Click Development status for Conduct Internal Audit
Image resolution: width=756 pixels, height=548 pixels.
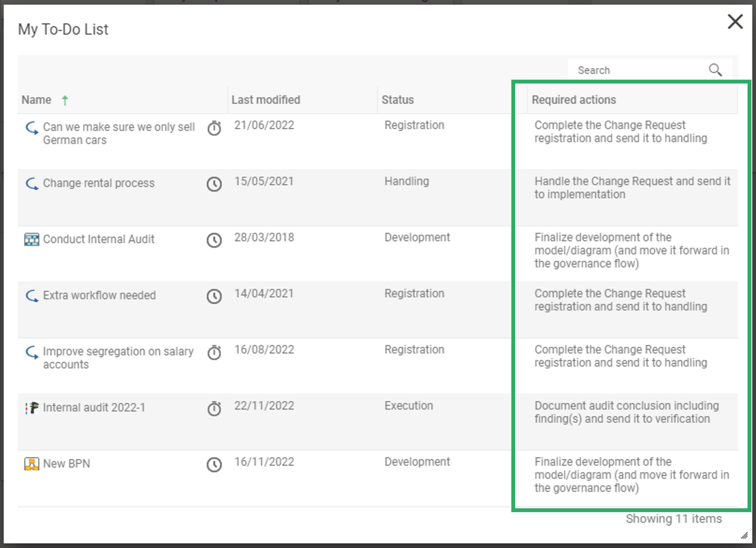pyautogui.click(x=417, y=237)
